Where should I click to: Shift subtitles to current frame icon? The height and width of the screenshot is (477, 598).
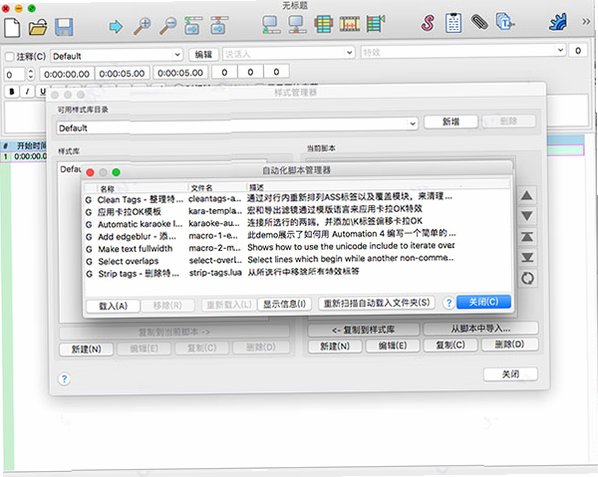click(375, 24)
